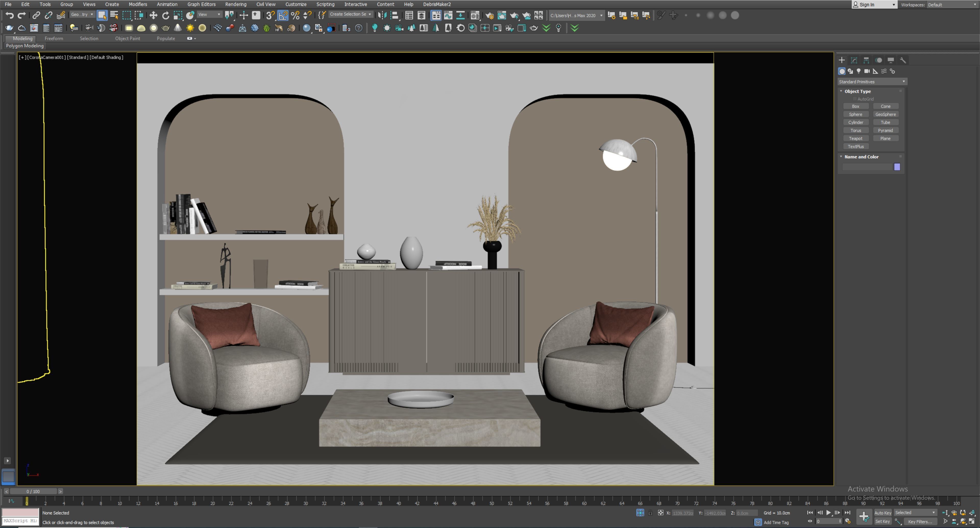
Task: Click the Redo arrow icon
Action: click(22, 15)
